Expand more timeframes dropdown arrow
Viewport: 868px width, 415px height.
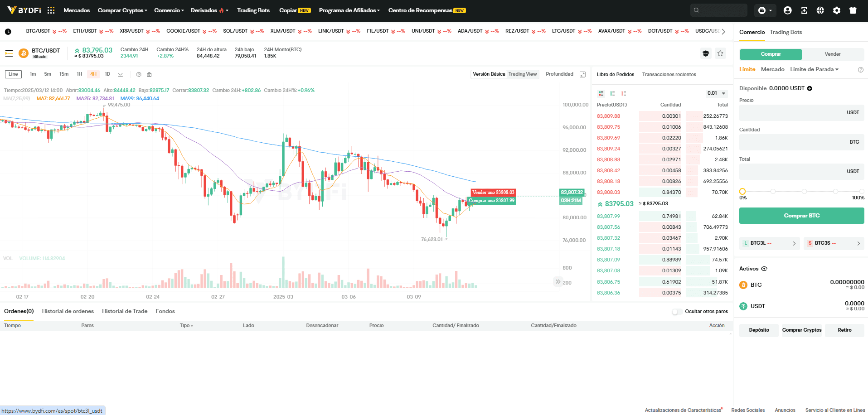[x=120, y=74]
